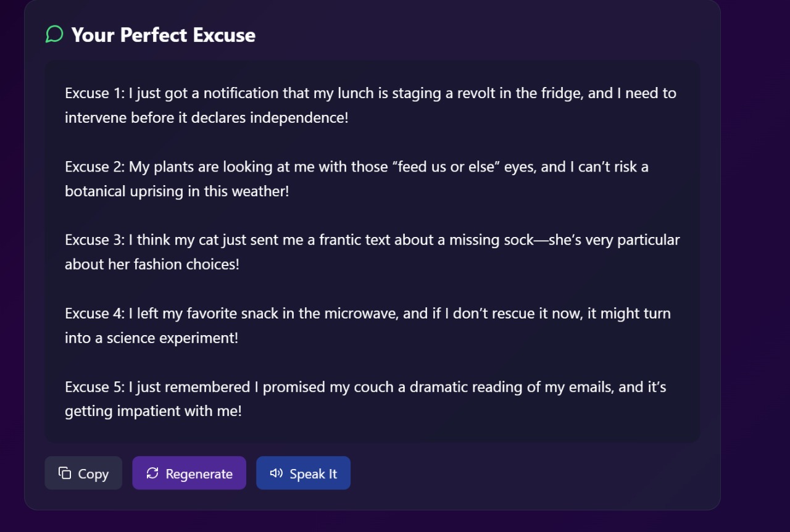The width and height of the screenshot is (790, 532).
Task: Click the circular arrows regenerate icon
Action: pyautogui.click(x=152, y=473)
